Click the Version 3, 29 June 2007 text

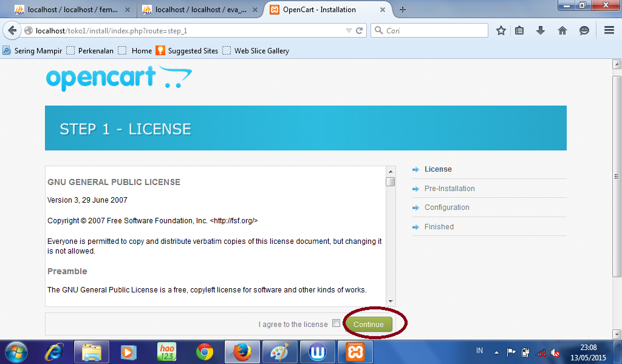[87, 200]
